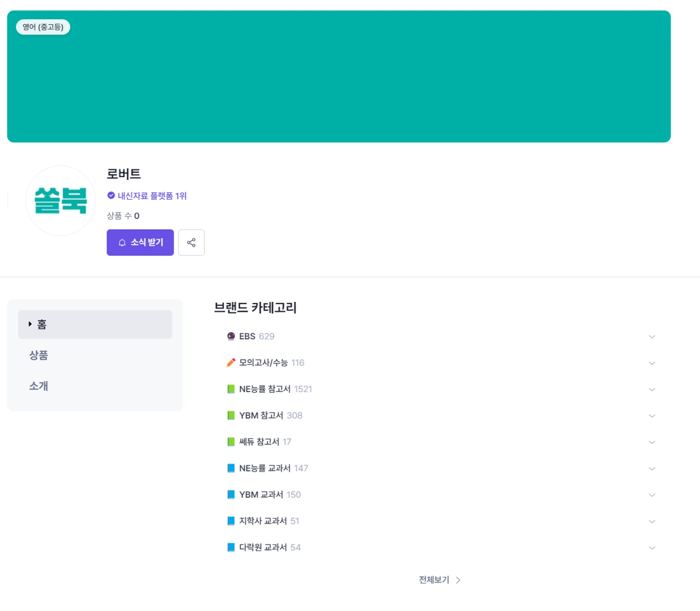Expand the 쎄듀 참고서 chevron
This screenshot has width=700, height=611.
click(652, 443)
